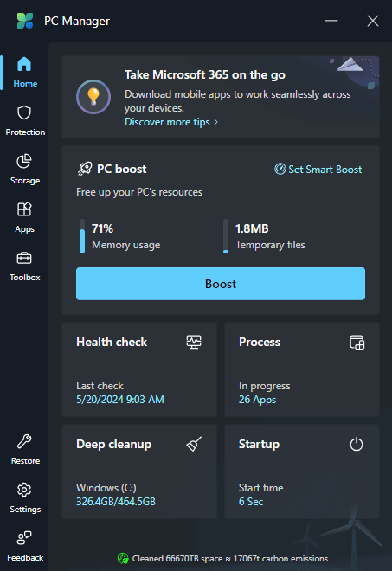Screen dimensions: 392x571
Task: Open the Storage pie chart icon
Action: tap(24, 161)
